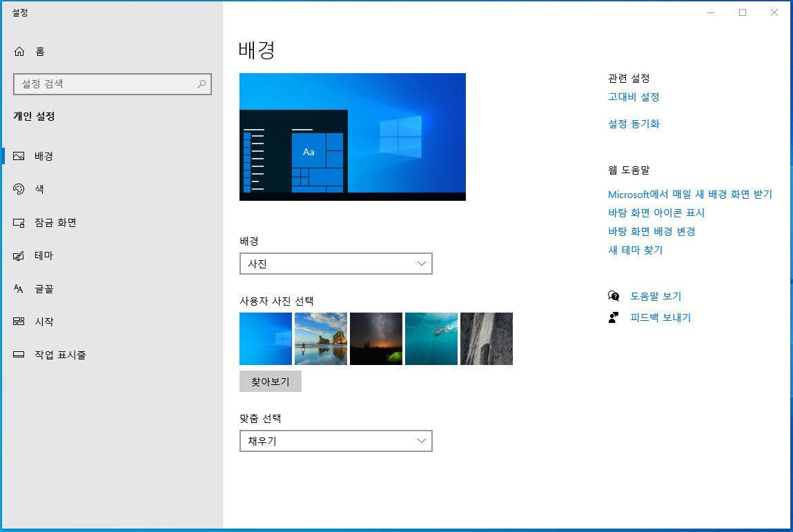The height and width of the screenshot is (532, 793).
Task: Click the 작업 표시줄 taskbar icon
Action: point(19,355)
